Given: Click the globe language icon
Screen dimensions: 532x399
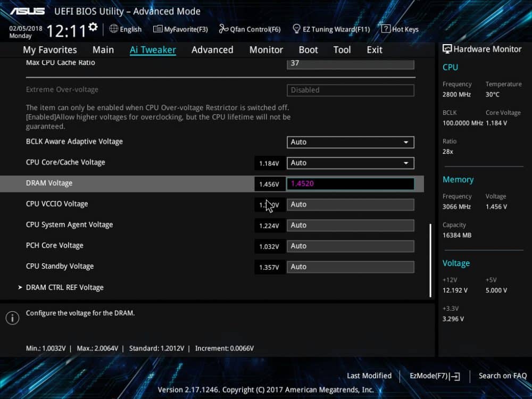Looking at the screenshot, I should coord(114,29).
